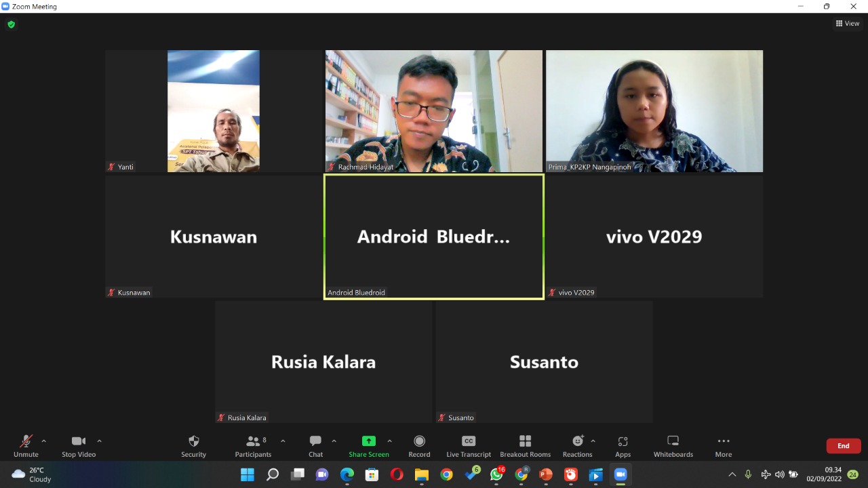This screenshot has height=488, width=868.
Task: Open the More options menu
Action: pos(723,442)
